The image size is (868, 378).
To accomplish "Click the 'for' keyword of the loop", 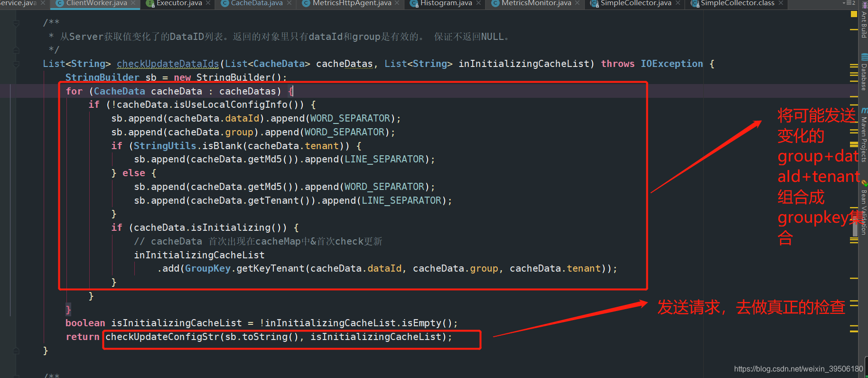I will coord(74,91).
